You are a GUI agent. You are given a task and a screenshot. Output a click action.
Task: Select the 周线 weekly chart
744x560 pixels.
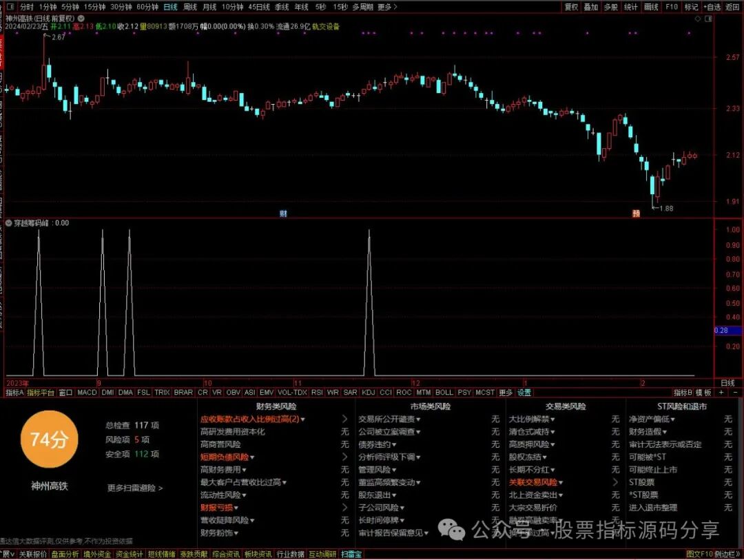(190, 7)
